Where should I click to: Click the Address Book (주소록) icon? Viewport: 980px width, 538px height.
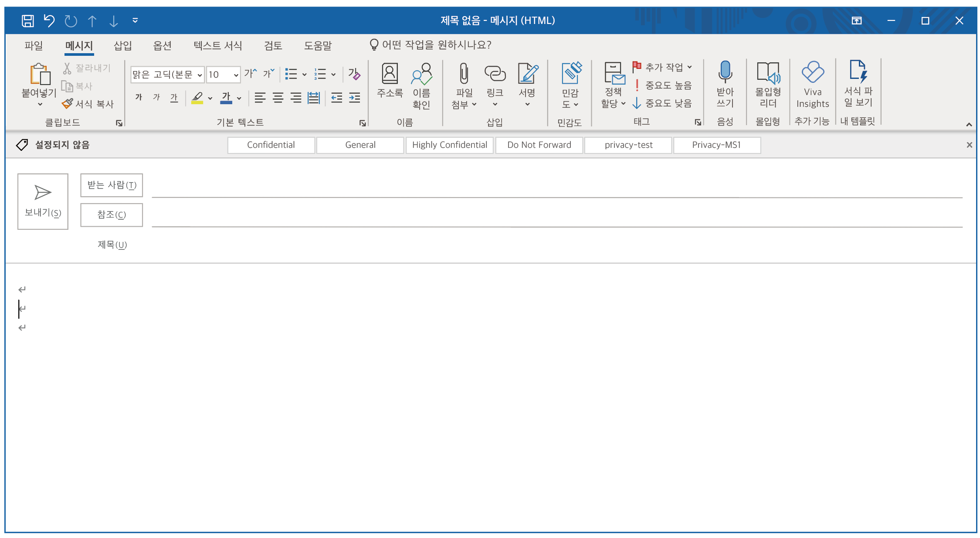click(389, 74)
